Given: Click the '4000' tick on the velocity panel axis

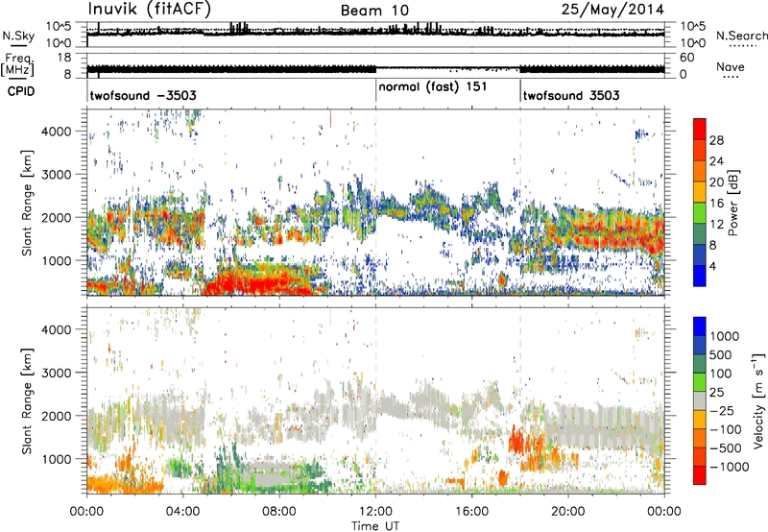Looking at the screenshot, I should [x=56, y=329].
